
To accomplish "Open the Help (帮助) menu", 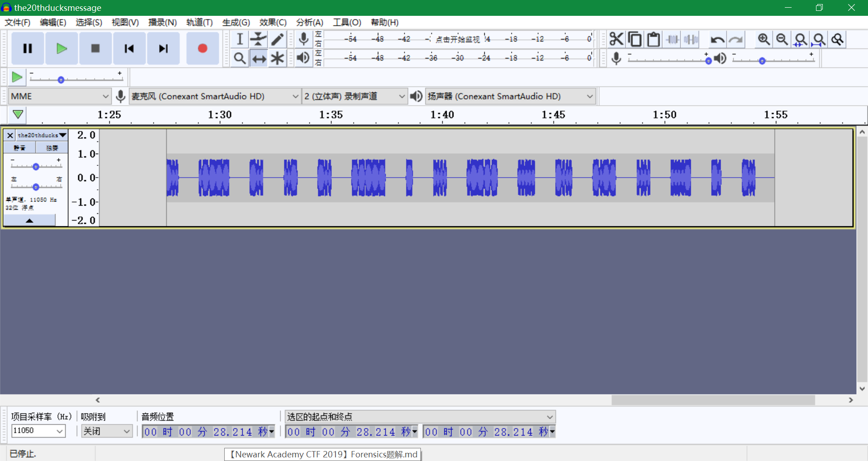I will (x=385, y=23).
